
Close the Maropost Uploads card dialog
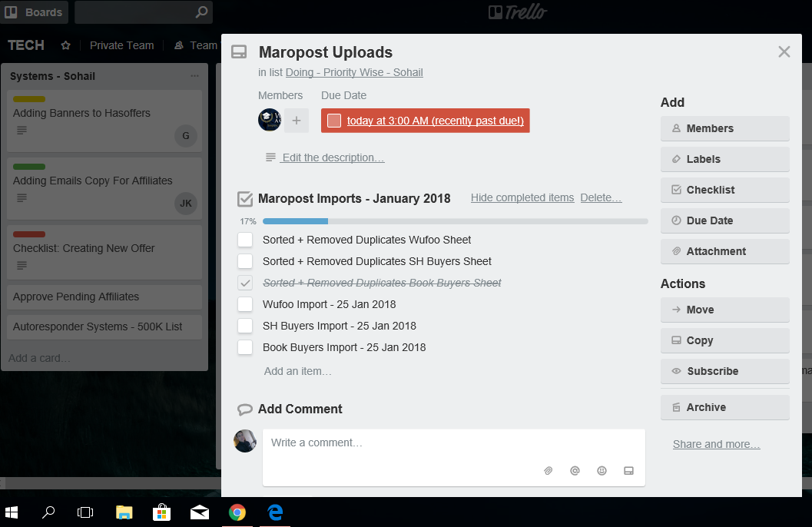(784, 51)
